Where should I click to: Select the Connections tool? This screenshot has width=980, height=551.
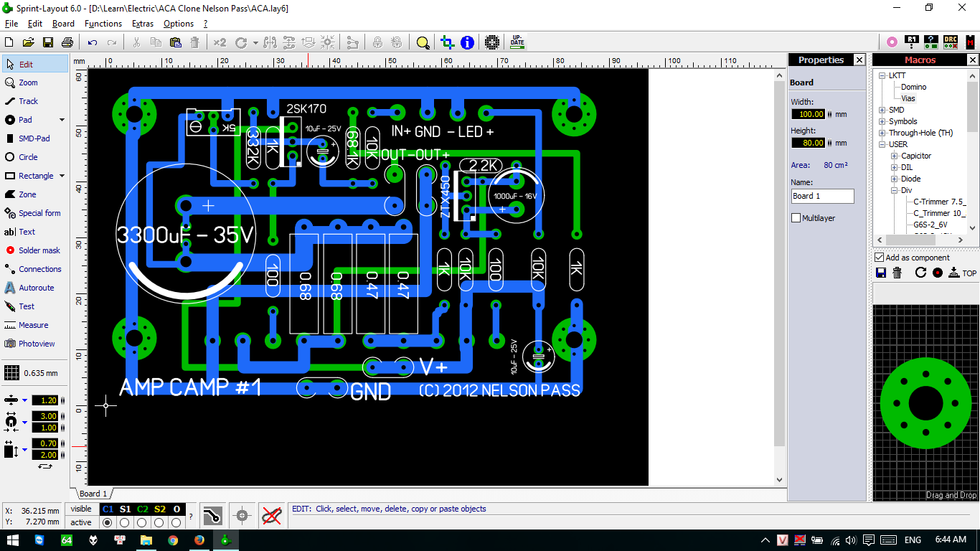coord(35,269)
